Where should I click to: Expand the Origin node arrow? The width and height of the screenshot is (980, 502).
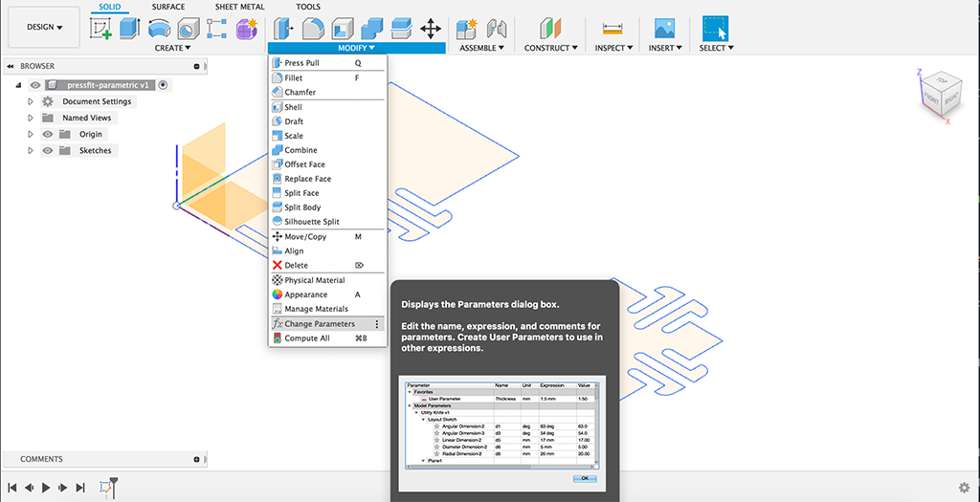click(30, 134)
